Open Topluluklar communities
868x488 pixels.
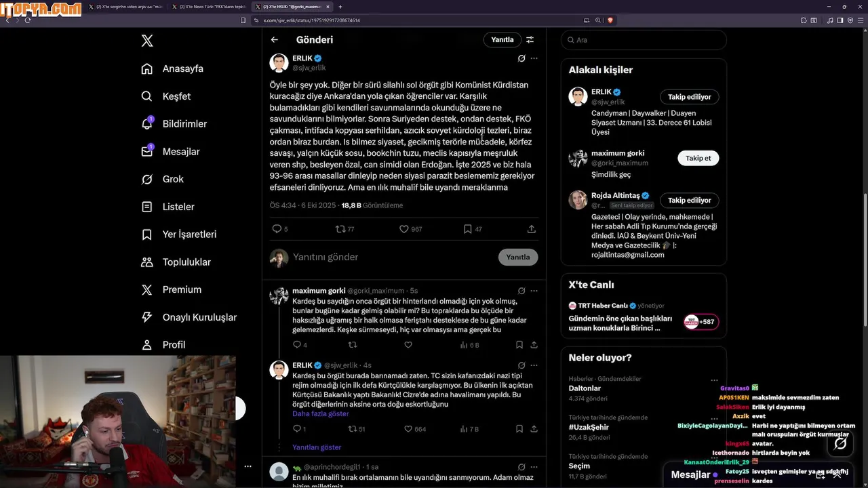[x=176, y=262]
